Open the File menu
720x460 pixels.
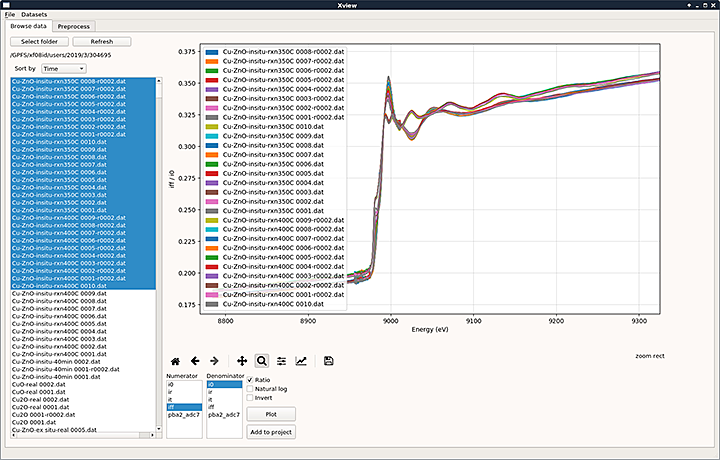pos(9,16)
